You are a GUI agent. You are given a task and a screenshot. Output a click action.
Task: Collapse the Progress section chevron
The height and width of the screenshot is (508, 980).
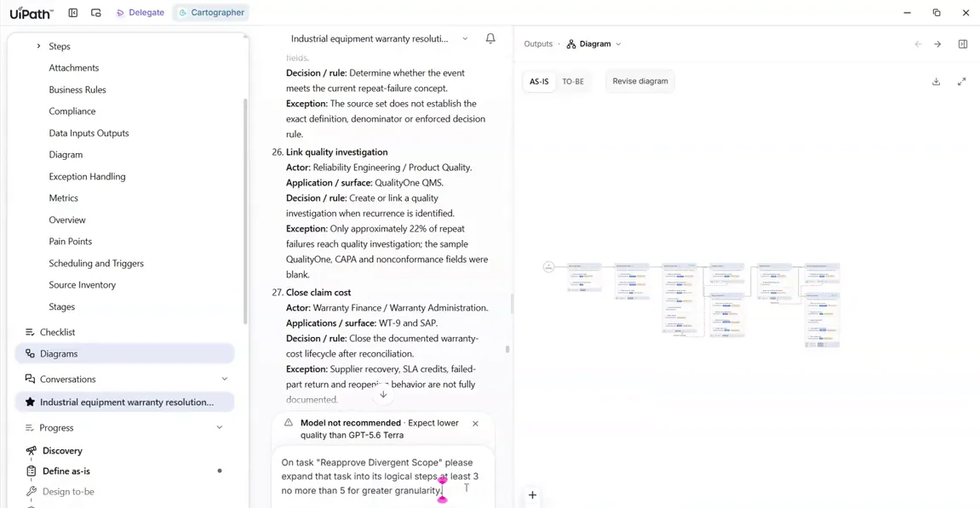click(220, 427)
